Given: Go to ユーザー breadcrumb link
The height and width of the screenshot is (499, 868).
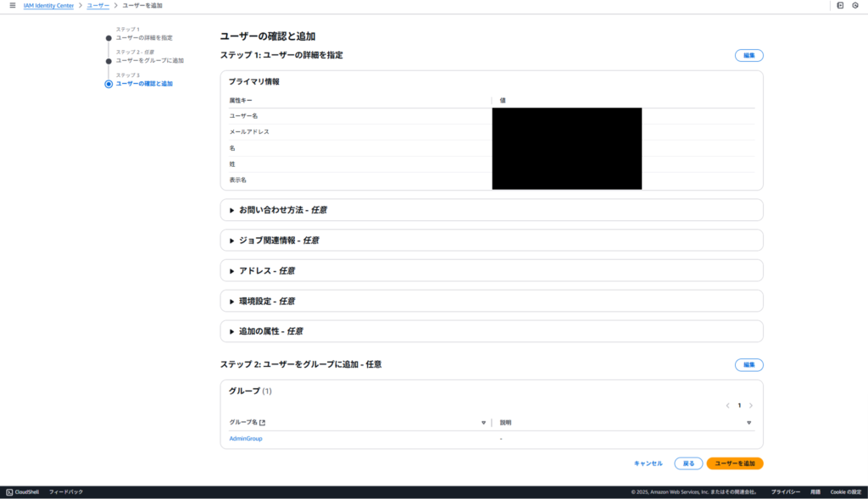Looking at the screenshot, I should click(x=98, y=6).
